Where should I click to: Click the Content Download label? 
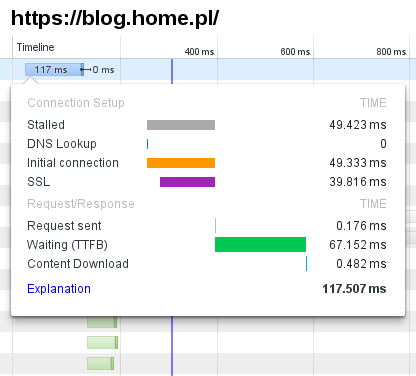(x=78, y=264)
